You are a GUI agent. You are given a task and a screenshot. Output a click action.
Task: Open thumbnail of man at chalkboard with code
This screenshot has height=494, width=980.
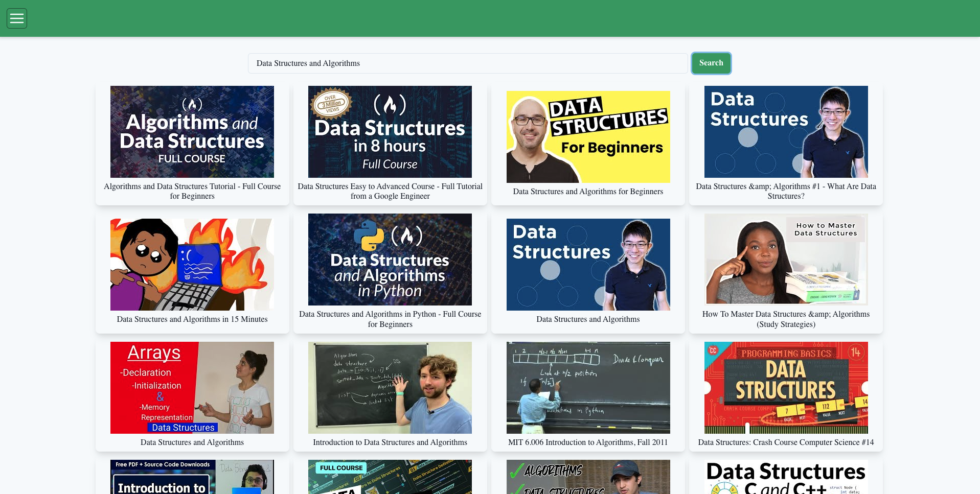[x=390, y=388]
